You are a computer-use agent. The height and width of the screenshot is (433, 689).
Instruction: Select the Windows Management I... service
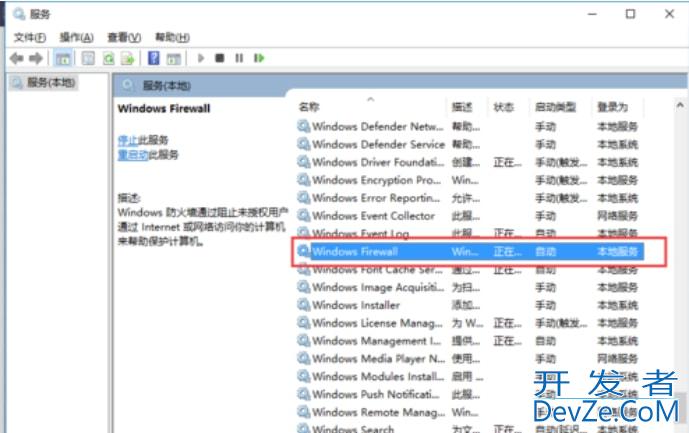[x=376, y=341]
